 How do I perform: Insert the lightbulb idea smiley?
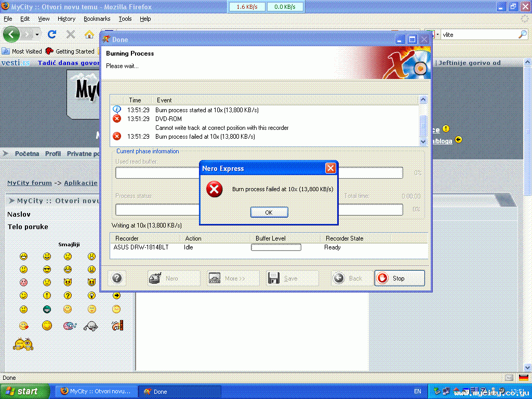pyautogui.click(x=91, y=296)
